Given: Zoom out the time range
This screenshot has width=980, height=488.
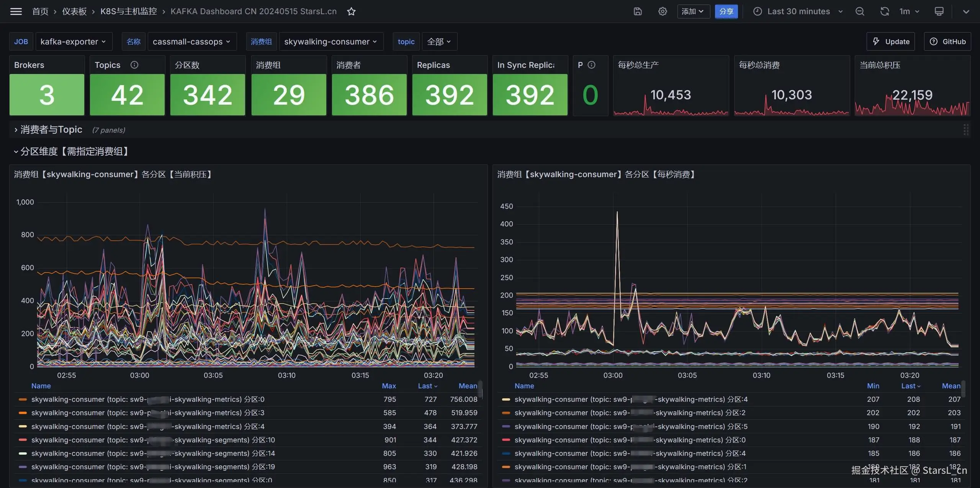Looking at the screenshot, I should coord(860,12).
